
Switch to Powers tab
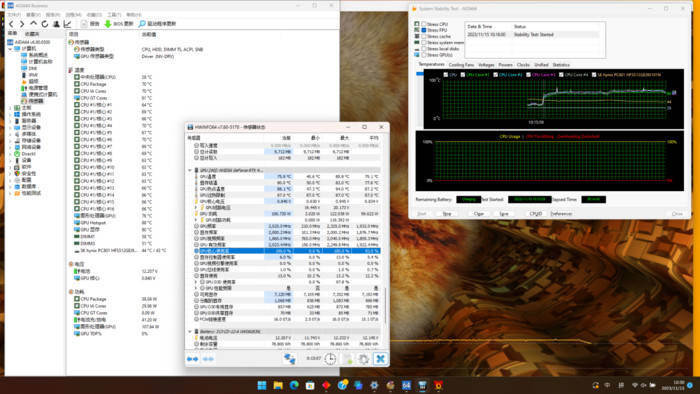point(505,65)
